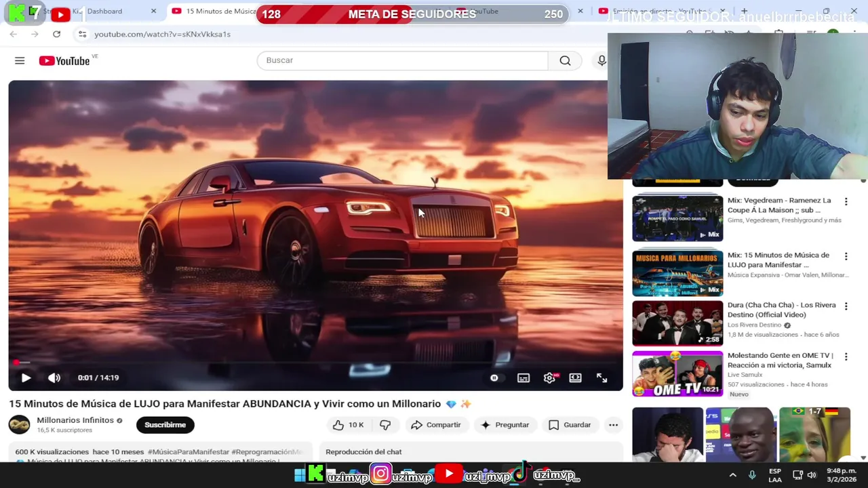Focus the Buscar search field
868x488 pixels.
tap(402, 60)
